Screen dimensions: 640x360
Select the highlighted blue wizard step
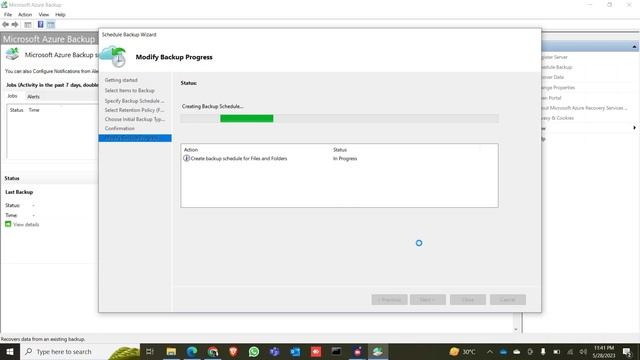tap(135, 138)
